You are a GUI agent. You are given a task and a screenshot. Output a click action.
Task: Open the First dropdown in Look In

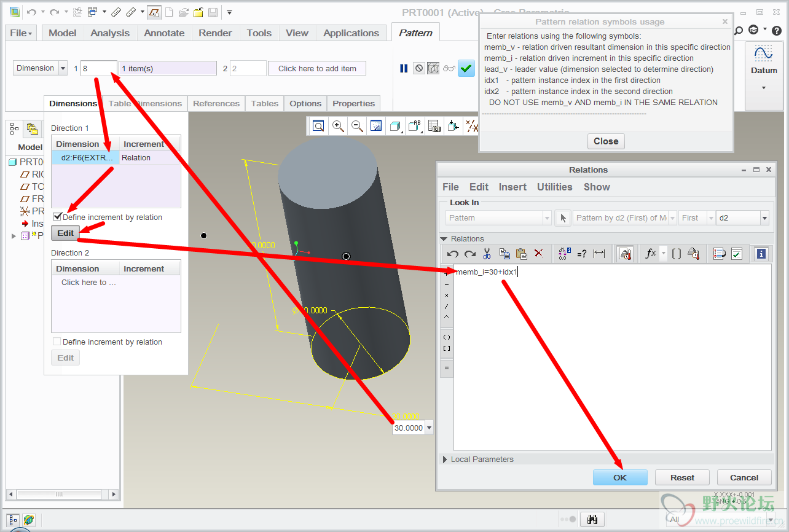tap(711, 218)
